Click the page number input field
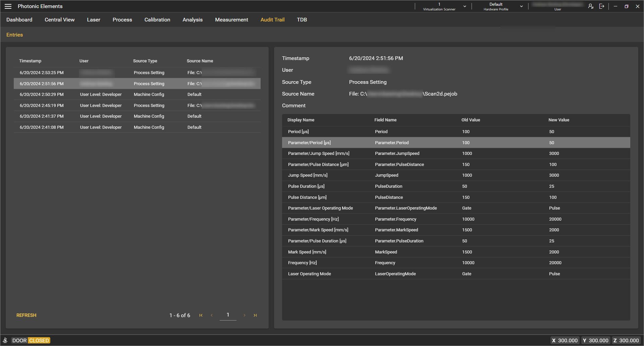Screen dimensions: 644x346 [x=228, y=315]
